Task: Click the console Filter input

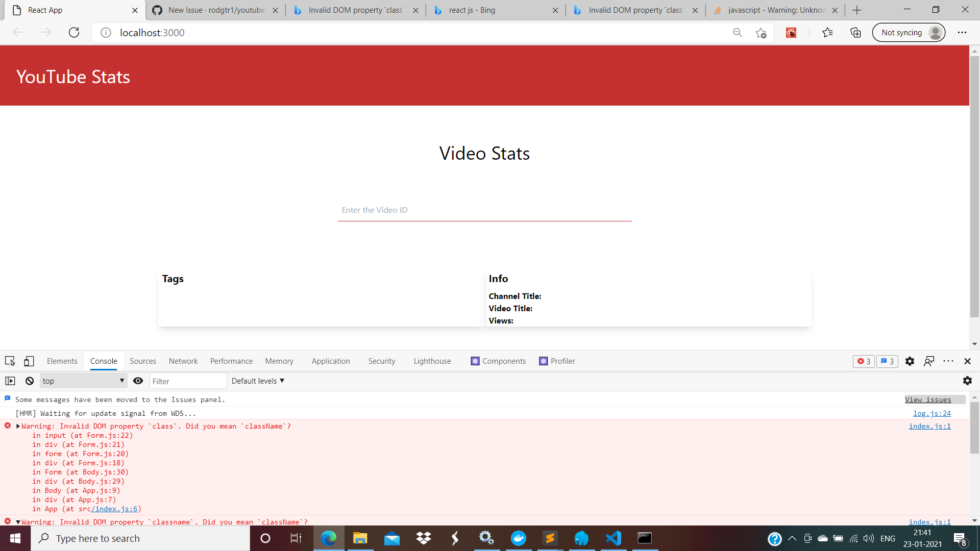Action: click(188, 381)
